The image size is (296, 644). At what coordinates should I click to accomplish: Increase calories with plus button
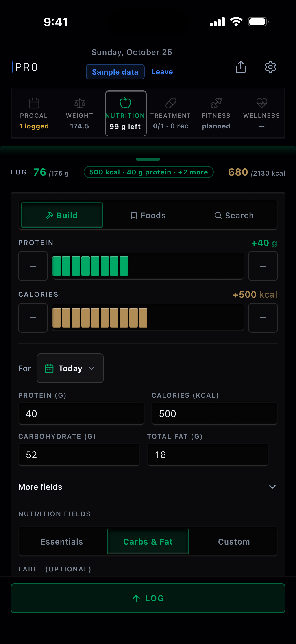point(263,318)
